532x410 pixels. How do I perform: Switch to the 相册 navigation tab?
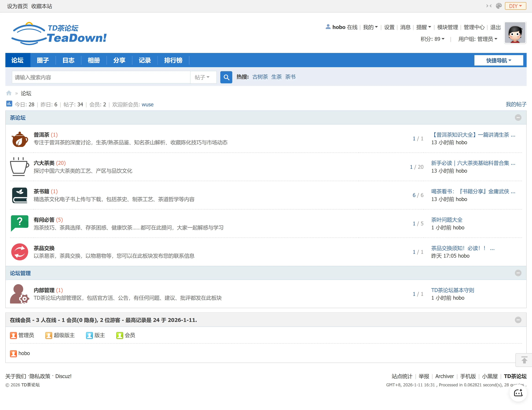click(x=94, y=60)
